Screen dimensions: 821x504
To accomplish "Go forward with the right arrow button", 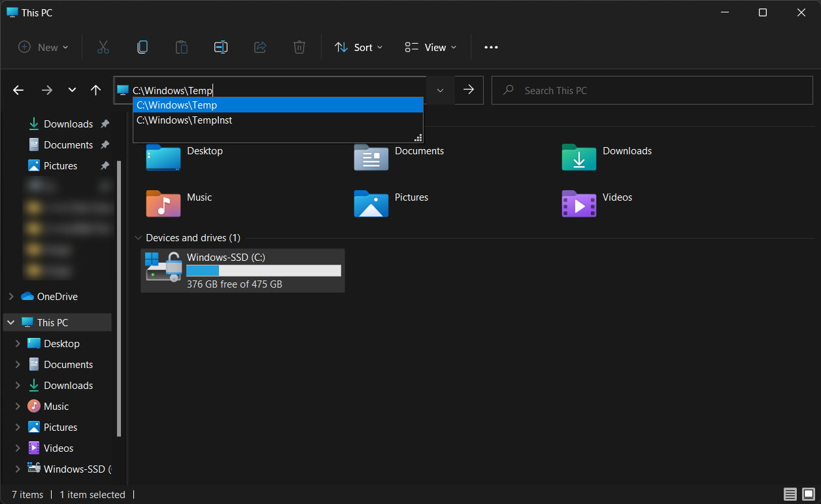I will tap(47, 90).
